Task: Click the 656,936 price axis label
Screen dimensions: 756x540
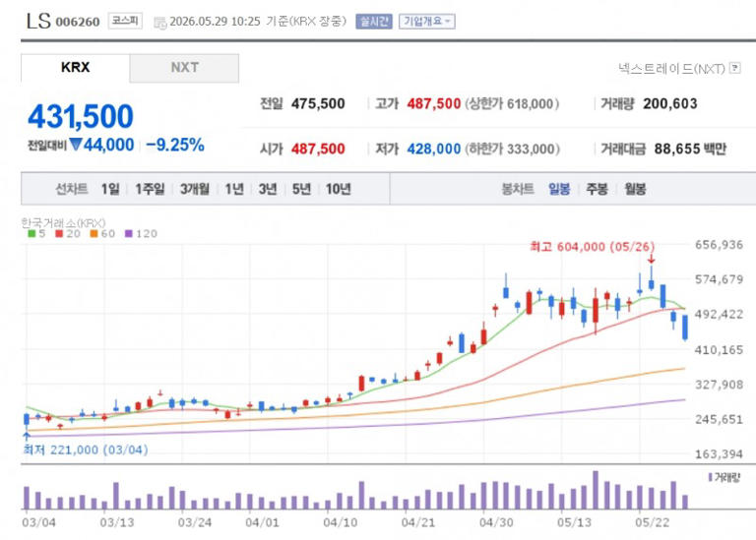Action: pos(719,245)
